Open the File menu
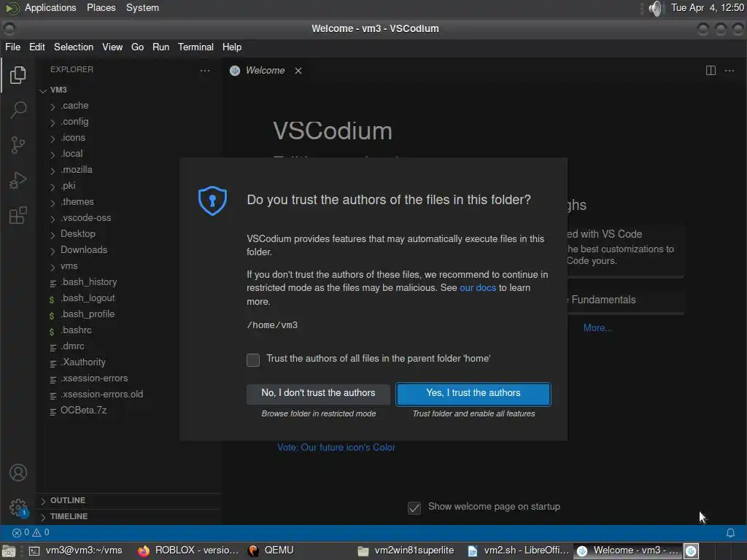The width and height of the screenshot is (747, 560). [13, 47]
